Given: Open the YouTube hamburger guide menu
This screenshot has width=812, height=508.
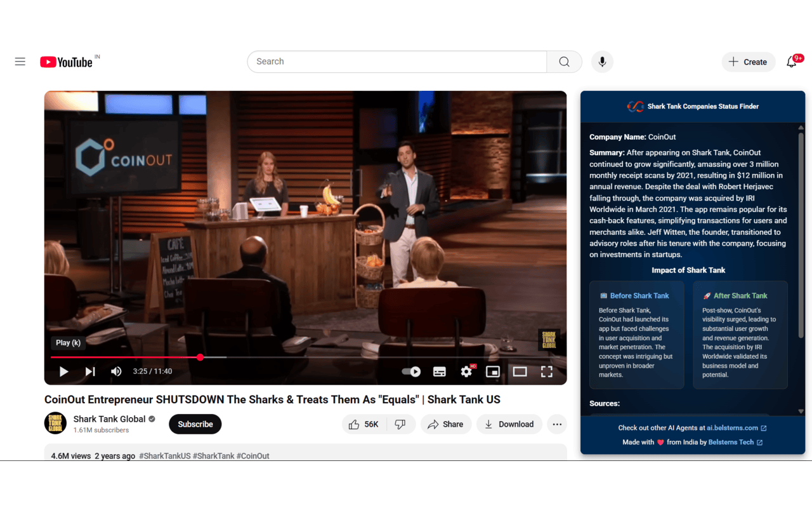Looking at the screenshot, I should tap(20, 62).
